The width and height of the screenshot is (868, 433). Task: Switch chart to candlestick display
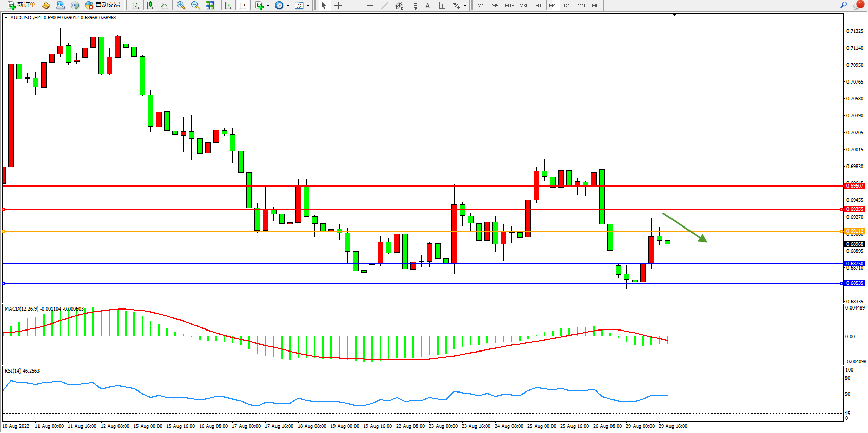coord(150,5)
